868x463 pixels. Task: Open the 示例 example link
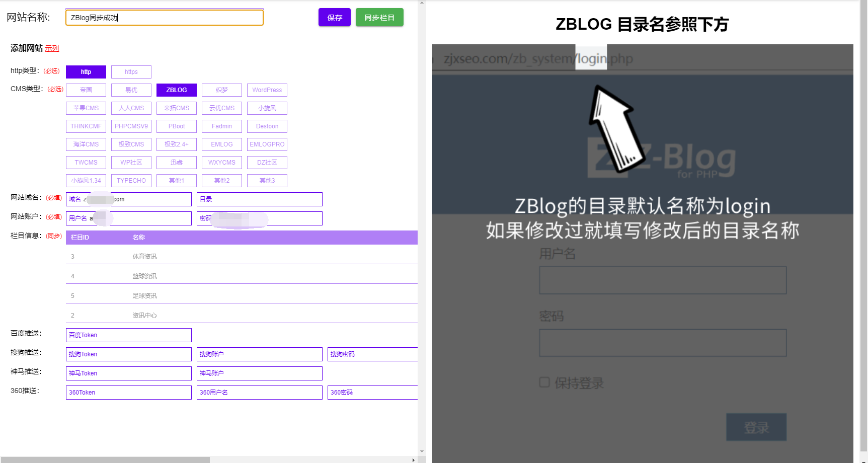[x=52, y=48]
